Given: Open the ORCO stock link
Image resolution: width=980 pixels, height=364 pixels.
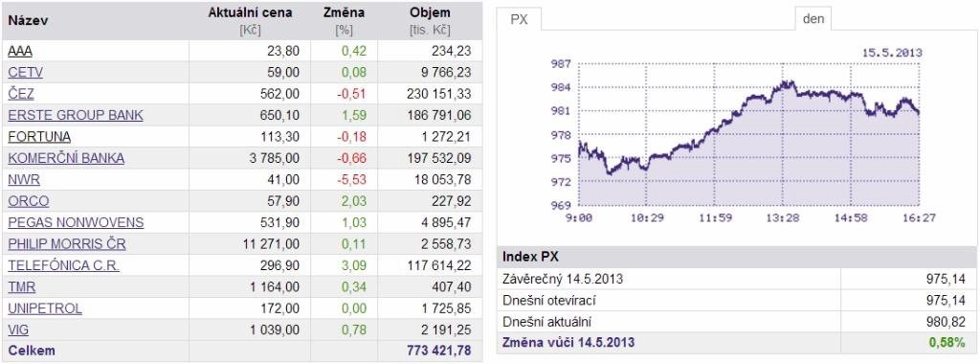Looking at the screenshot, I should (29, 201).
